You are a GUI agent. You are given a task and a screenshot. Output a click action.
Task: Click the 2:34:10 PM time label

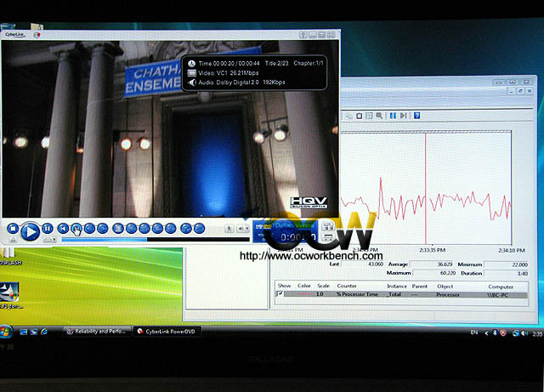[x=512, y=250]
